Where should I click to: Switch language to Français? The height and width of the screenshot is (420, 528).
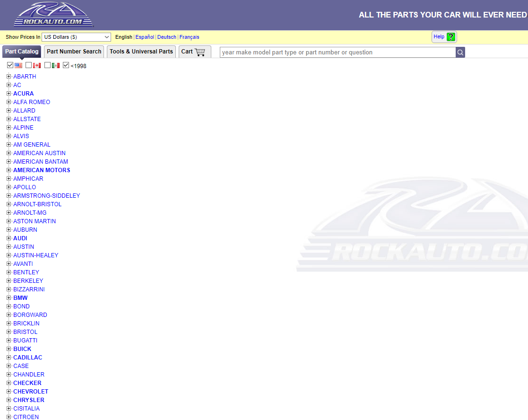coord(189,37)
